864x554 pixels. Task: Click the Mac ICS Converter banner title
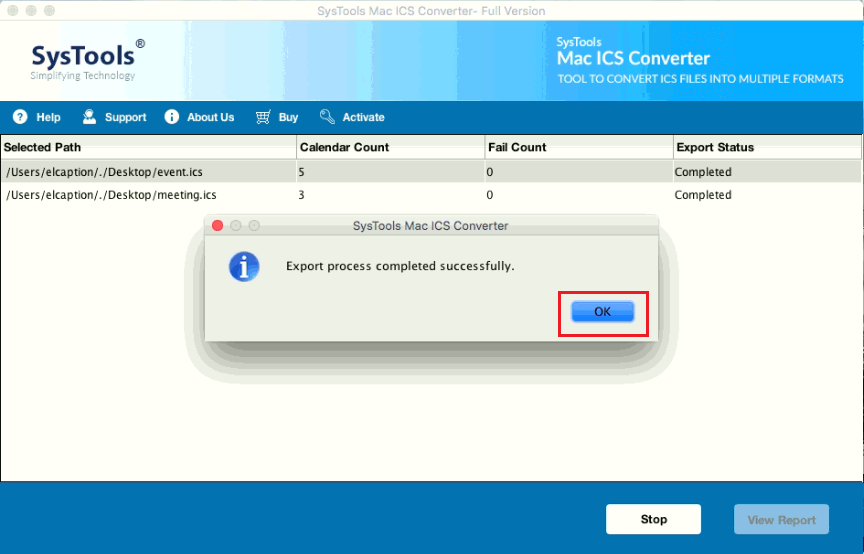coord(633,58)
